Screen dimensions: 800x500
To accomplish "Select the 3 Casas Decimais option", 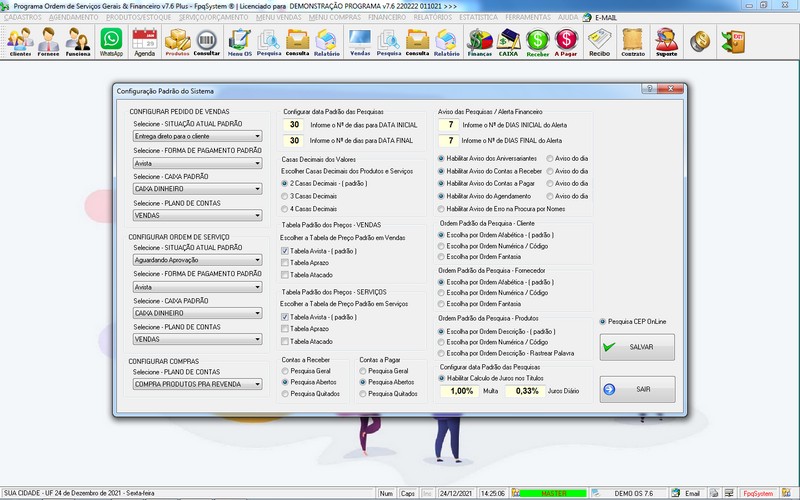I will pyautogui.click(x=285, y=196).
